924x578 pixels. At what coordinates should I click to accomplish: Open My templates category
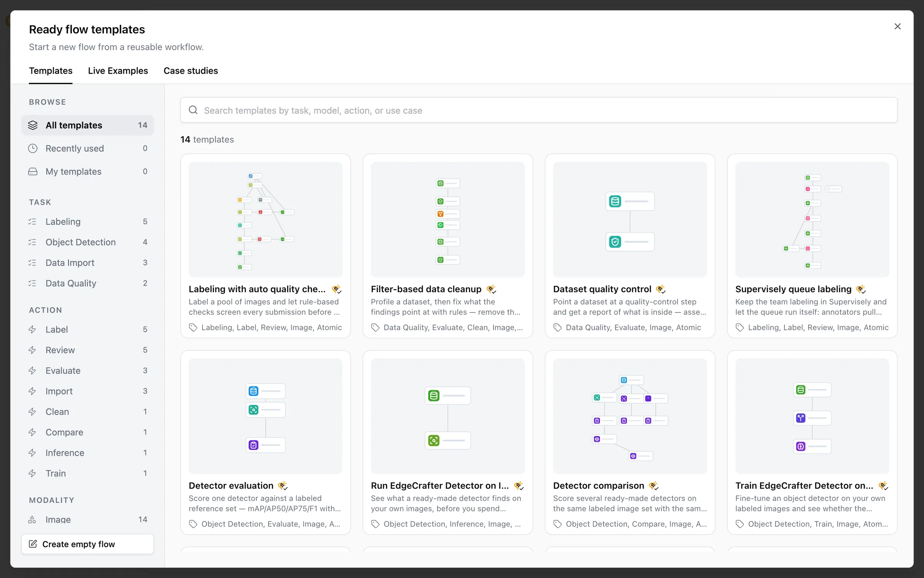87,171
